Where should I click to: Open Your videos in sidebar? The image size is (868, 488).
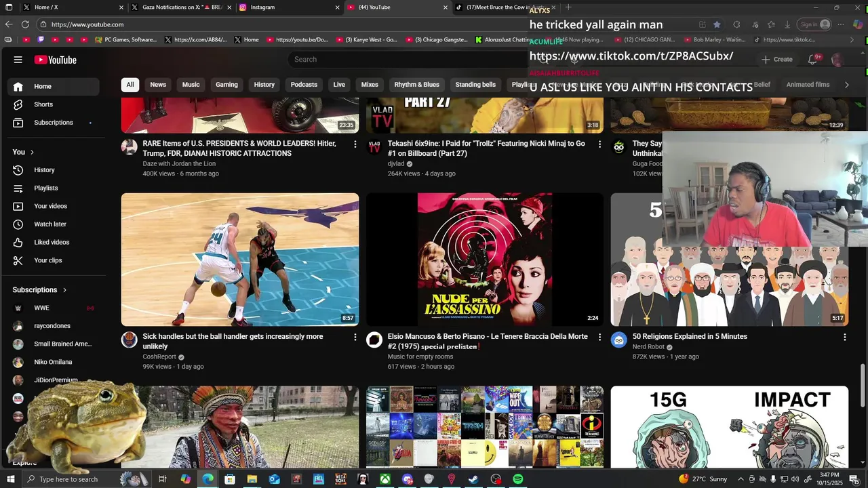tap(53, 206)
